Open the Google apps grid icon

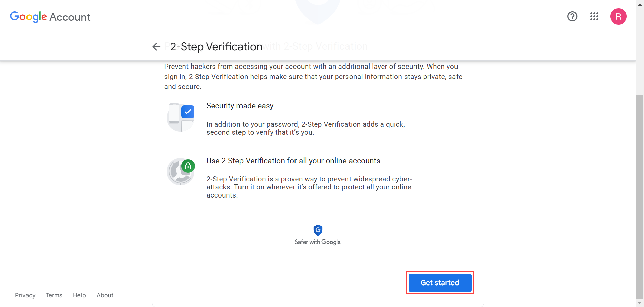tap(594, 16)
